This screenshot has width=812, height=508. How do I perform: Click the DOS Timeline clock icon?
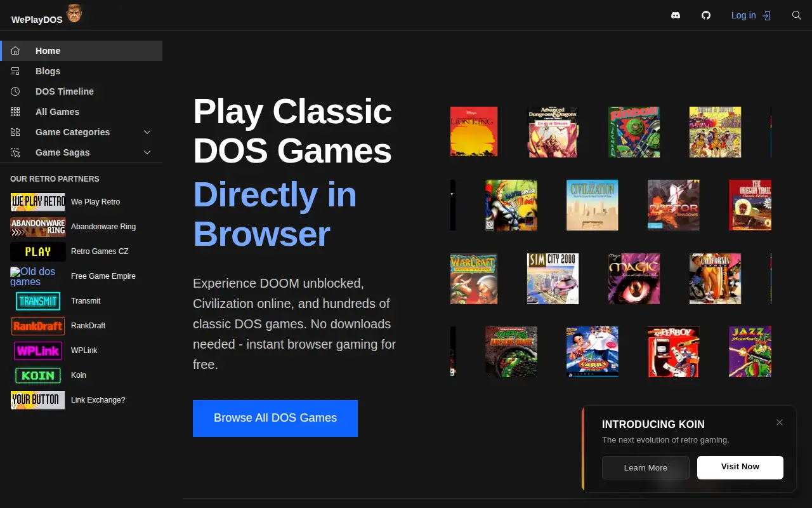point(15,91)
